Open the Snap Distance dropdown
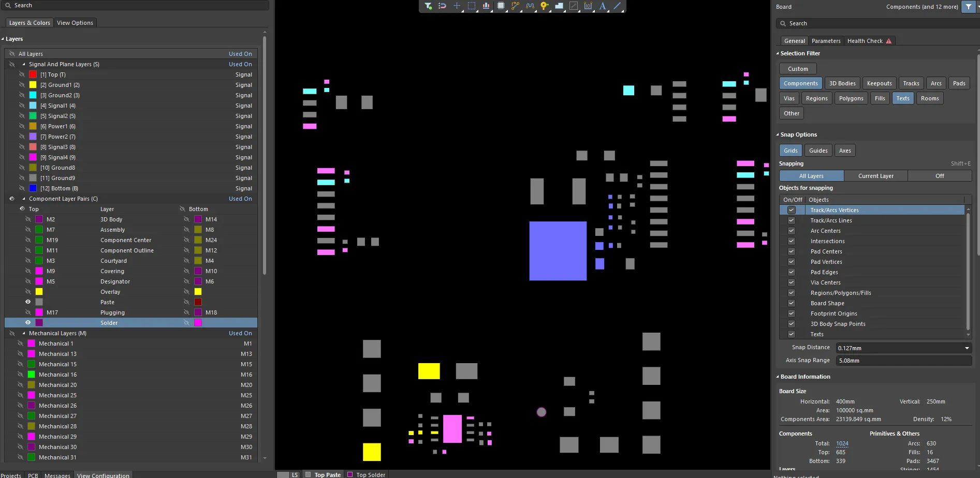 pos(967,348)
